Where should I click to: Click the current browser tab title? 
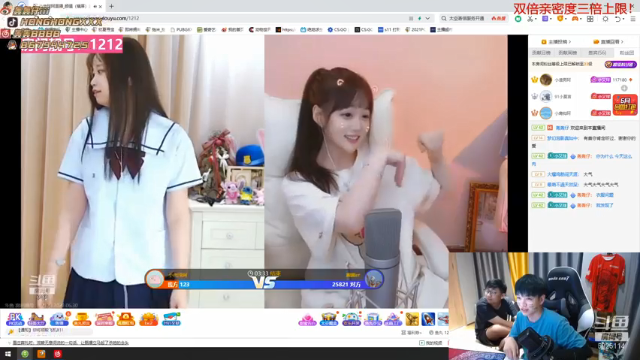click(65, 6)
